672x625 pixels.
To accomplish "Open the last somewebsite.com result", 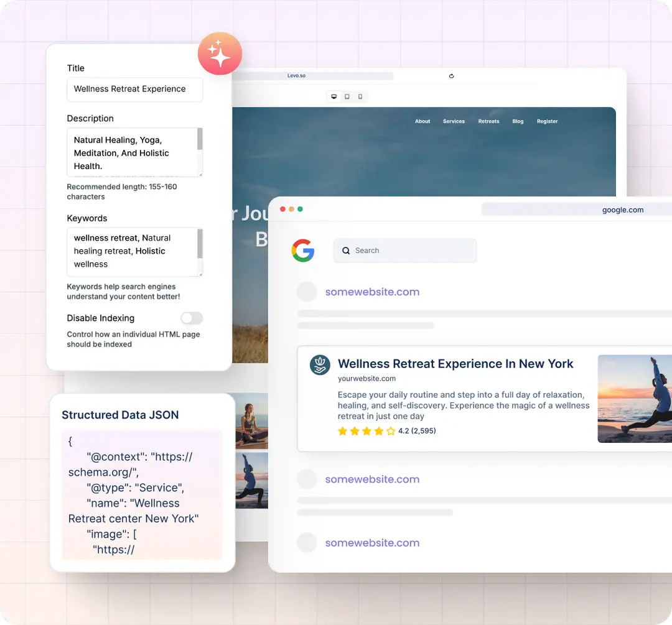I will [x=372, y=543].
